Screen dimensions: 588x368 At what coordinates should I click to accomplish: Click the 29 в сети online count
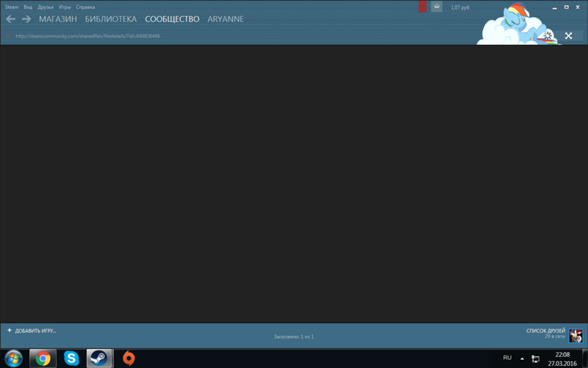555,336
